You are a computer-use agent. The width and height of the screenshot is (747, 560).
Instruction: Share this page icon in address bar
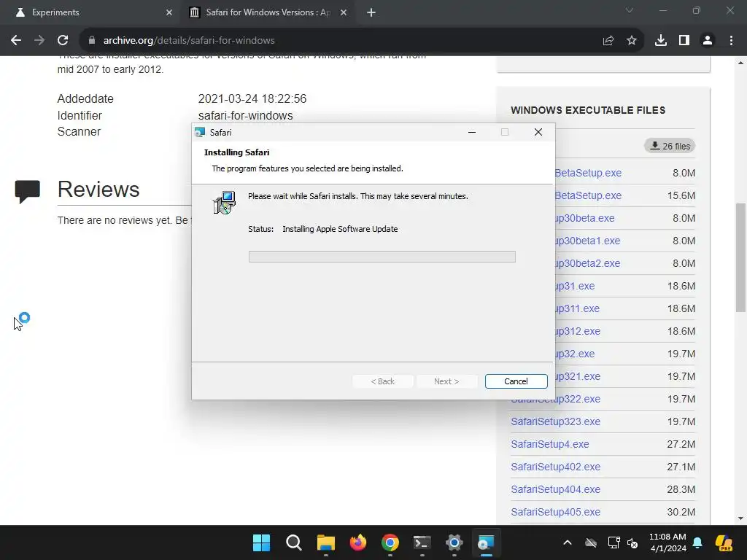click(608, 41)
